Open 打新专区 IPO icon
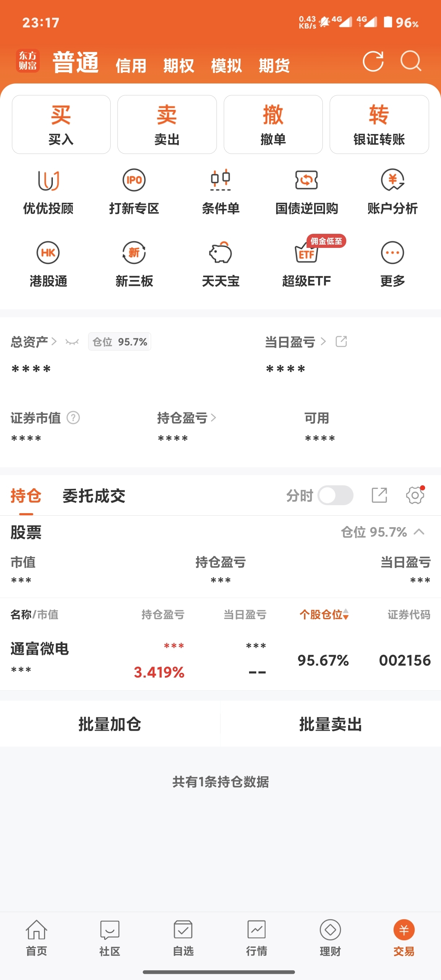This screenshot has height=980, width=441. click(x=134, y=180)
